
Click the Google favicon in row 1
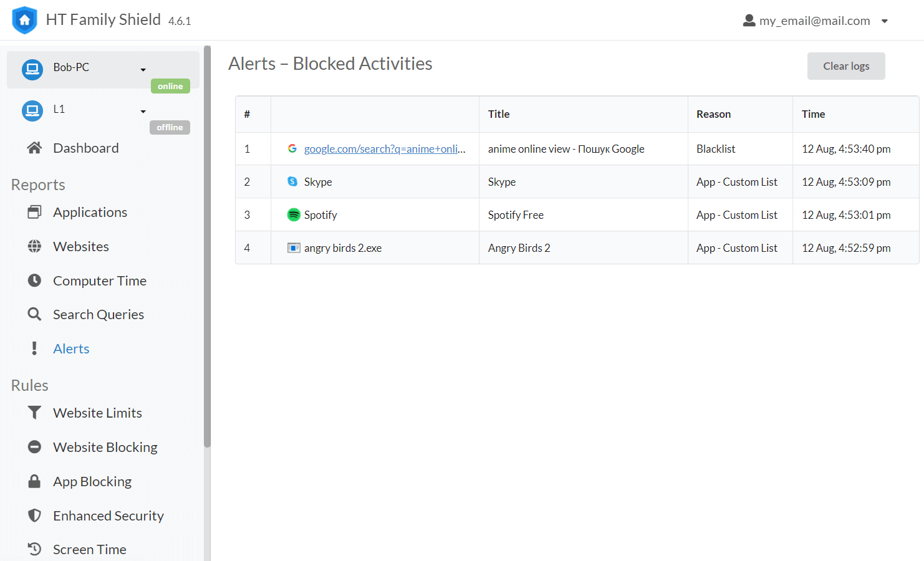(x=292, y=148)
